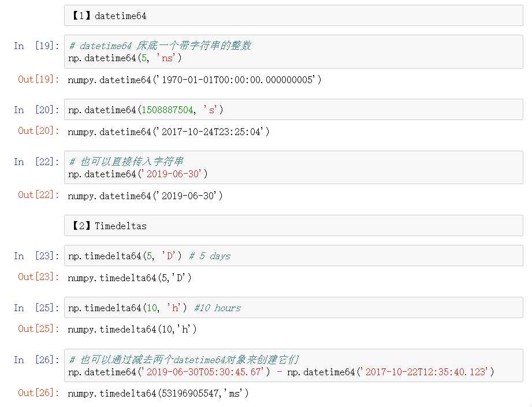
Task: Edit the np.datetime64('2019-06-30') code cell
Action: 293,167
